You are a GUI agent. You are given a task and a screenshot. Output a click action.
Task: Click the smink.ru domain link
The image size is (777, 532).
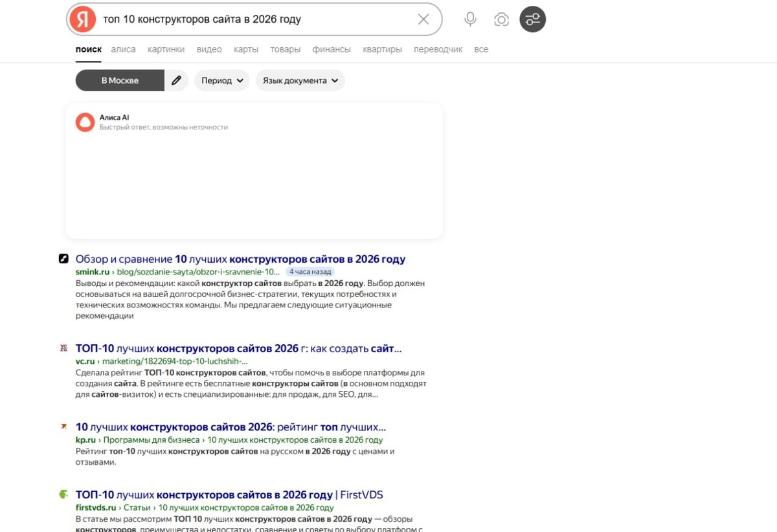pyautogui.click(x=93, y=272)
